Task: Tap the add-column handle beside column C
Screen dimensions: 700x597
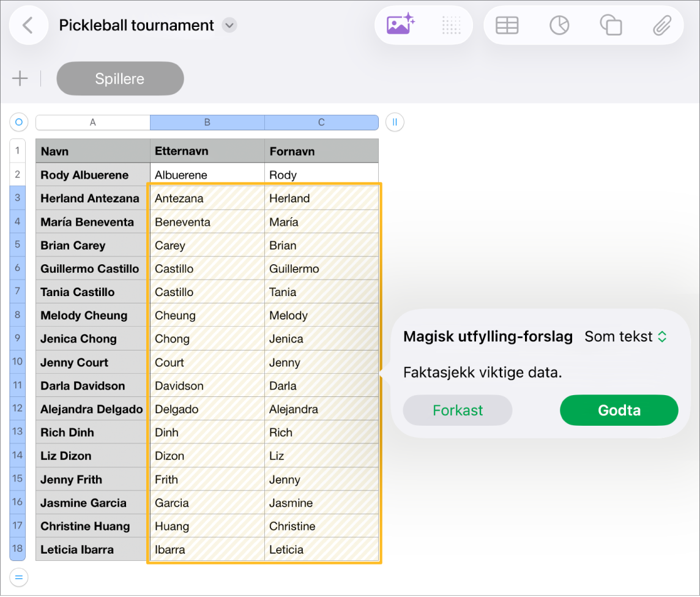Action: coord(395,122)
